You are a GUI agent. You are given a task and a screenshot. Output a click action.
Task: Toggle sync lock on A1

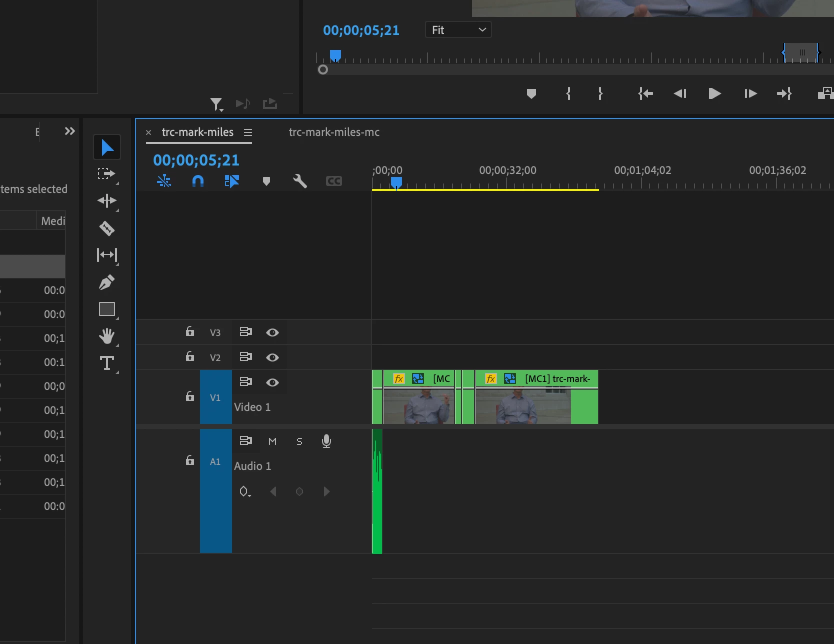(245, 440)
